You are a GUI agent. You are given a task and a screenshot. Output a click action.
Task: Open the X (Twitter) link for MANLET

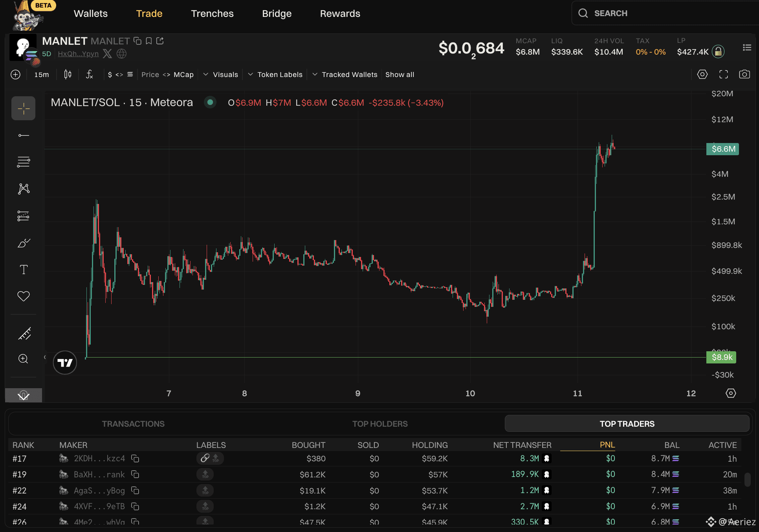tap(107, 54)
